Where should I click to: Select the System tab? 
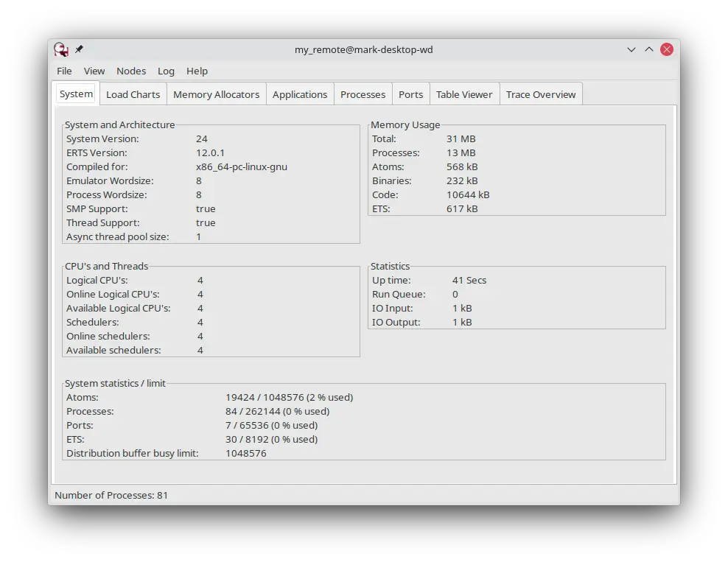77,94
